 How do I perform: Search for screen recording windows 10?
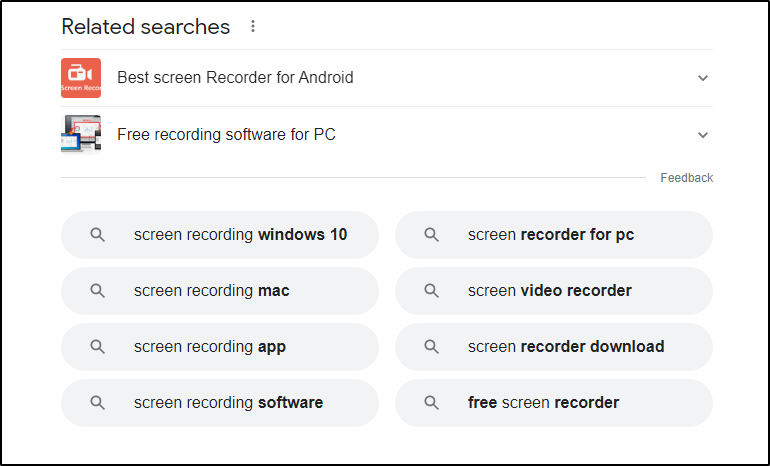pyautogui.click(x=240, y=235)
